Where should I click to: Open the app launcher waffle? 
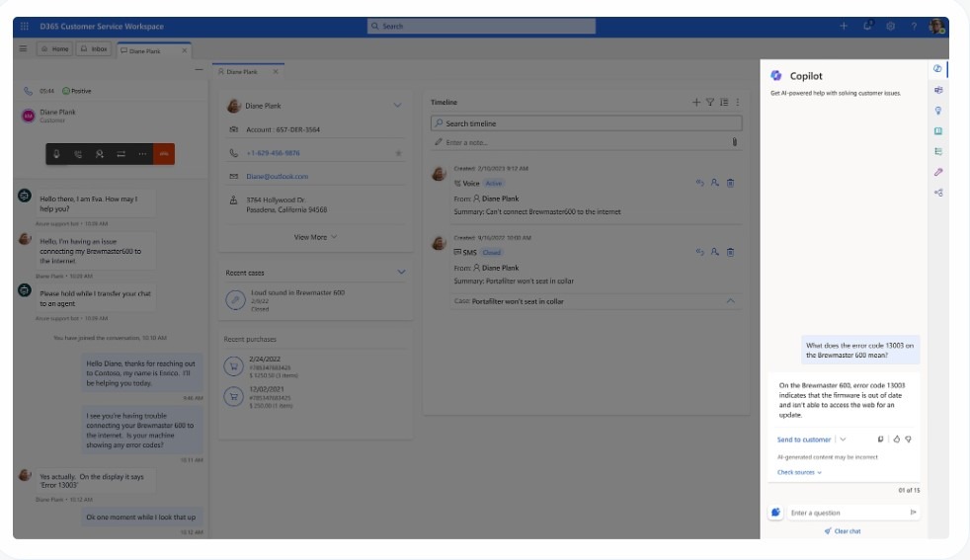[25, 26]
